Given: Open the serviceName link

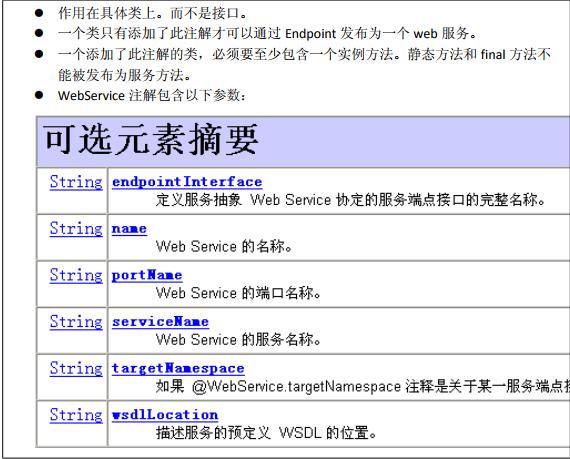Looking at the screenshot, I should coord(160,322).
